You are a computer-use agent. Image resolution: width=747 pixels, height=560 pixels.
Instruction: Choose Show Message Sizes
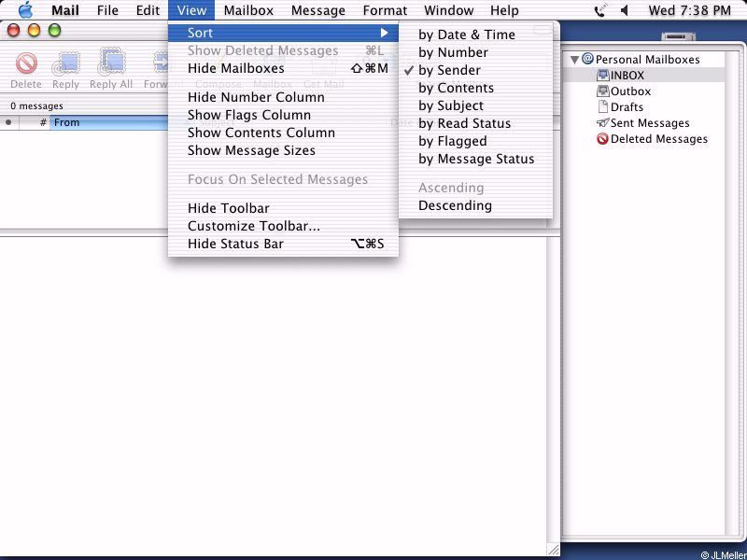coord(284,150)
